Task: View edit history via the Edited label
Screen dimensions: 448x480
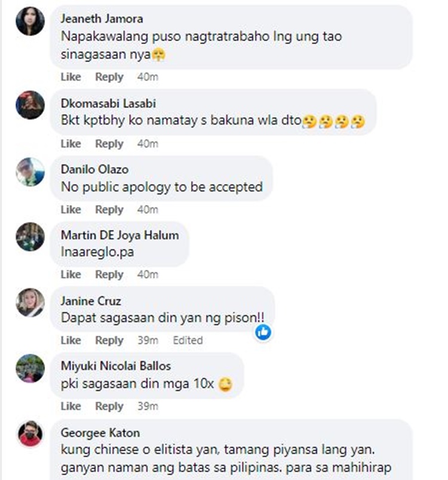Action: (x=188, y=340)
